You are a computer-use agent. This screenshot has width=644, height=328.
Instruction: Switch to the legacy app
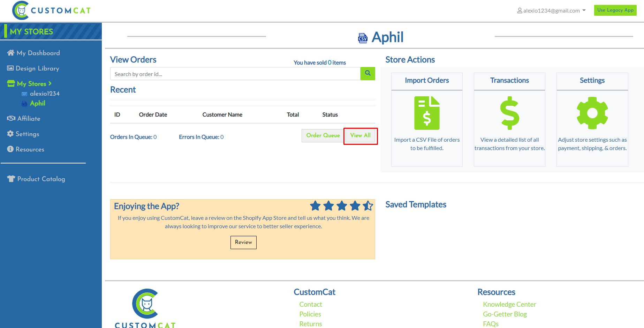click(615, 10)
